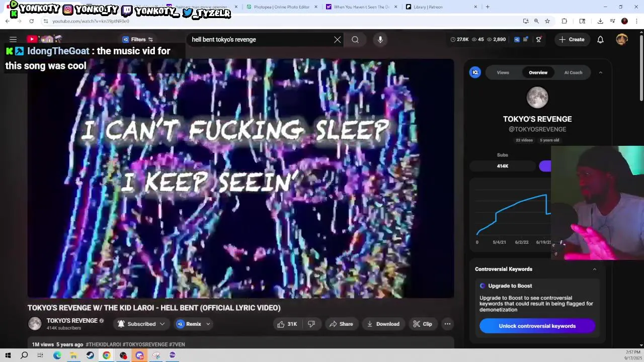644x362 pixels.
Task: Click the 414K subs value in vidIQ panel
Action: tap(503, 166)
